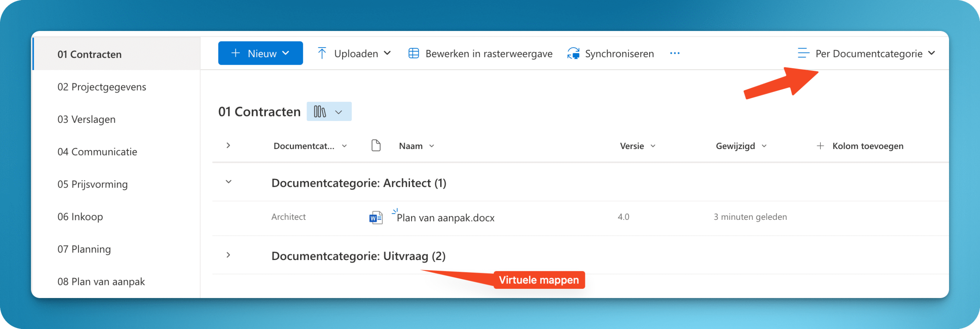Viewport: 980px width, 329px height.
Task: Navigate to 07 Planning in sidebar
Action: [84, 249]
